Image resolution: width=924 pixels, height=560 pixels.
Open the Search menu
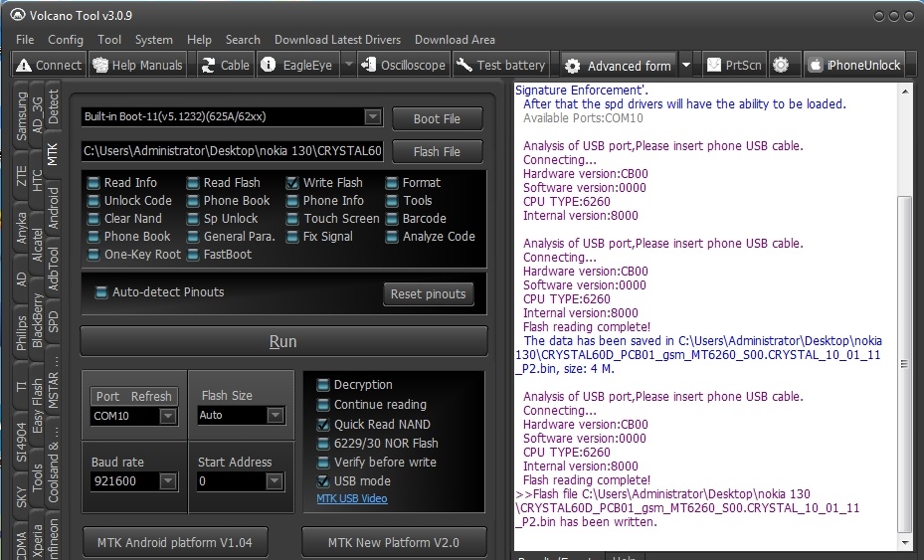pyautogui.click(x=243, y=40)
